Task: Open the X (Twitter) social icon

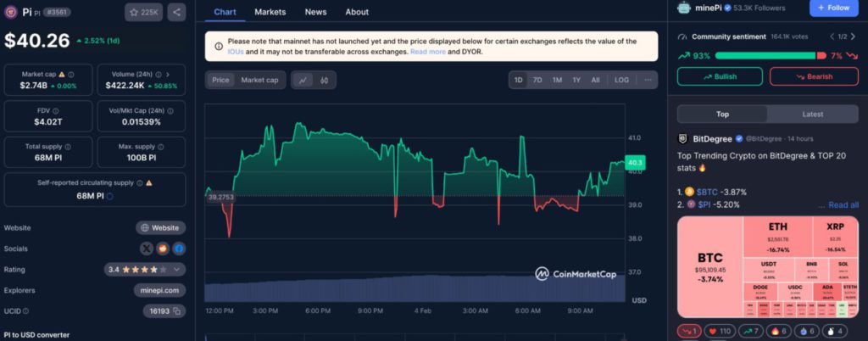Action: click(x=146, y=249)
